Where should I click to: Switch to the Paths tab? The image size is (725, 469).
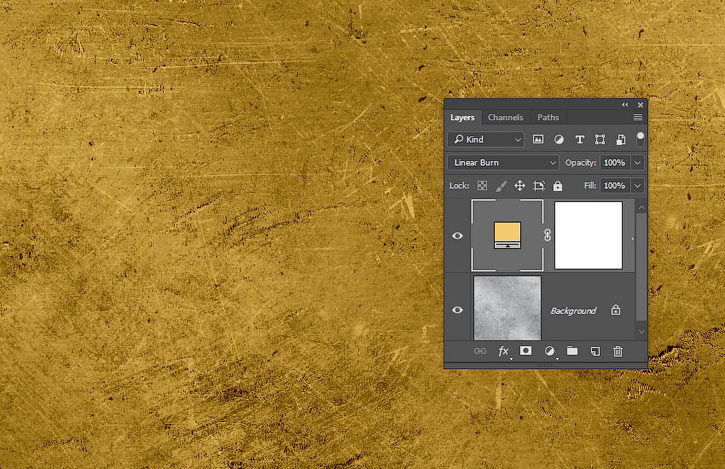pos(548,118)
